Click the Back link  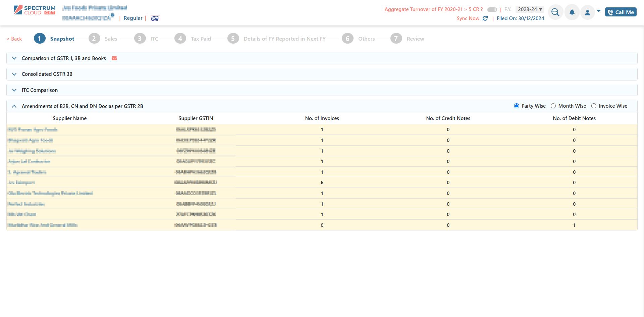coord(14,39)
